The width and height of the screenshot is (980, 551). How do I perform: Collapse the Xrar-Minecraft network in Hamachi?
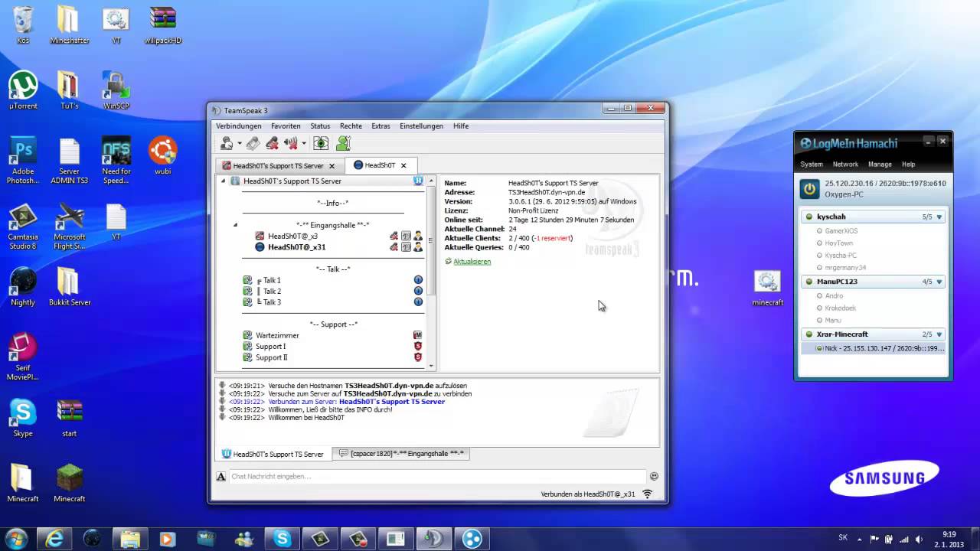click(x=939, y=334)
